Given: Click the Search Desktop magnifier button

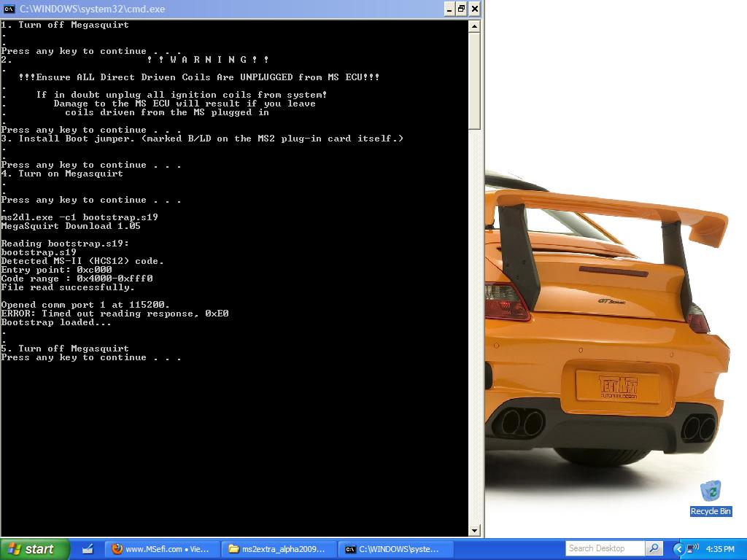Looking at the screenshot, I should point(654,548).
